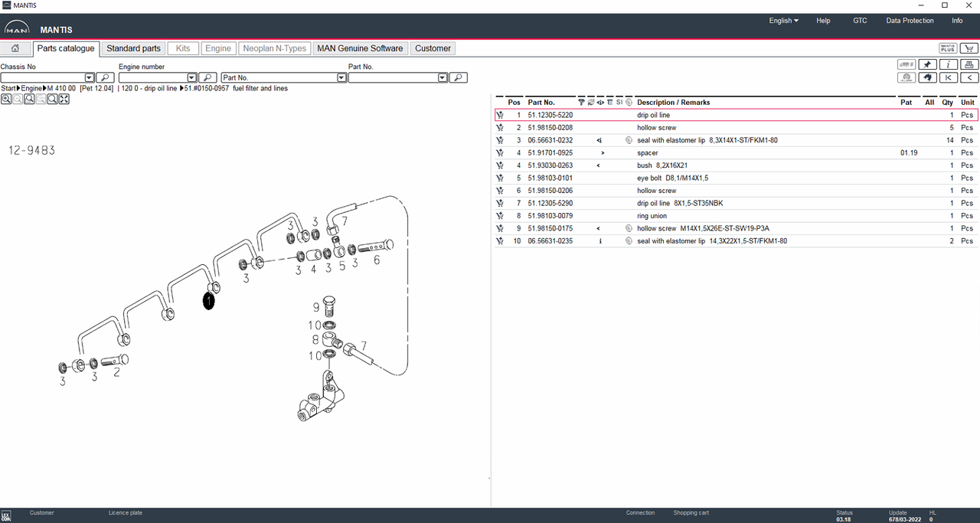Open MAN Genuine Software tab
Viewport: 980px width, 523px height.
click(360, 48)
